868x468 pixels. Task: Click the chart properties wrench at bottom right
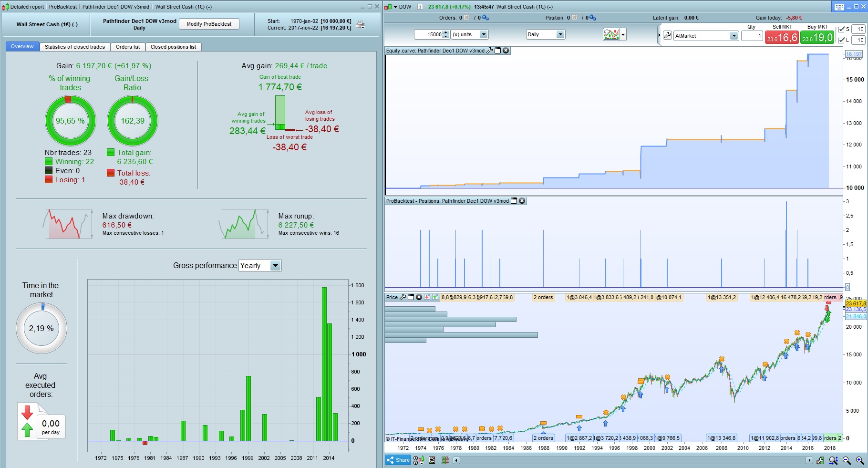point(820,460)
